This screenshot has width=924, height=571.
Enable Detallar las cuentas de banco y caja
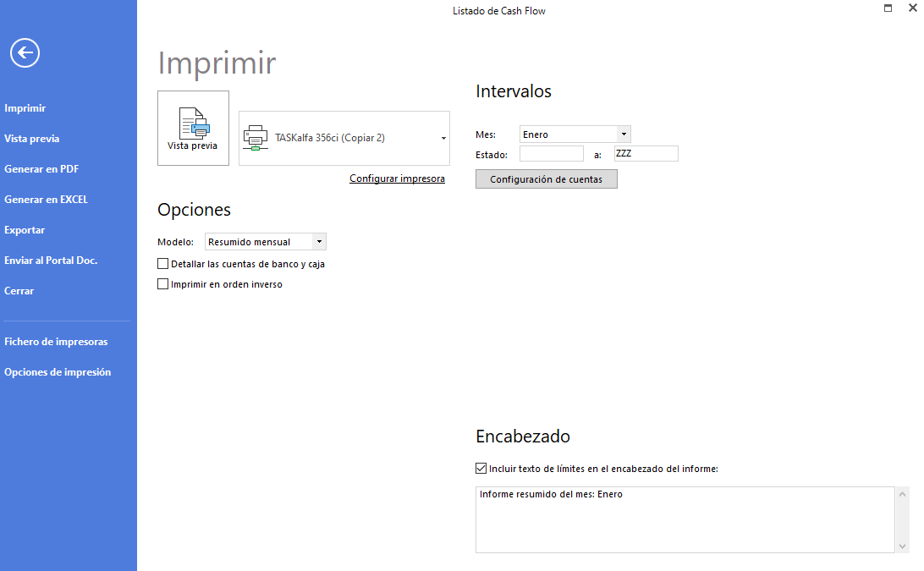pos(163,264)
